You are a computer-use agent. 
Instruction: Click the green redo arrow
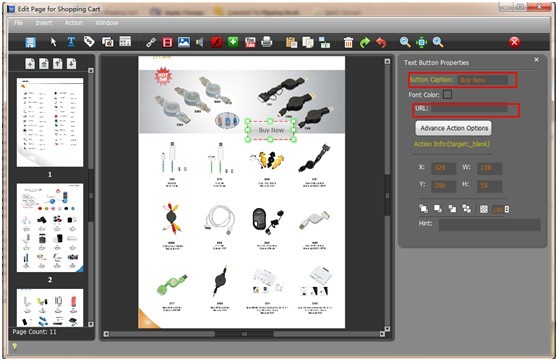tap(365, 42)
